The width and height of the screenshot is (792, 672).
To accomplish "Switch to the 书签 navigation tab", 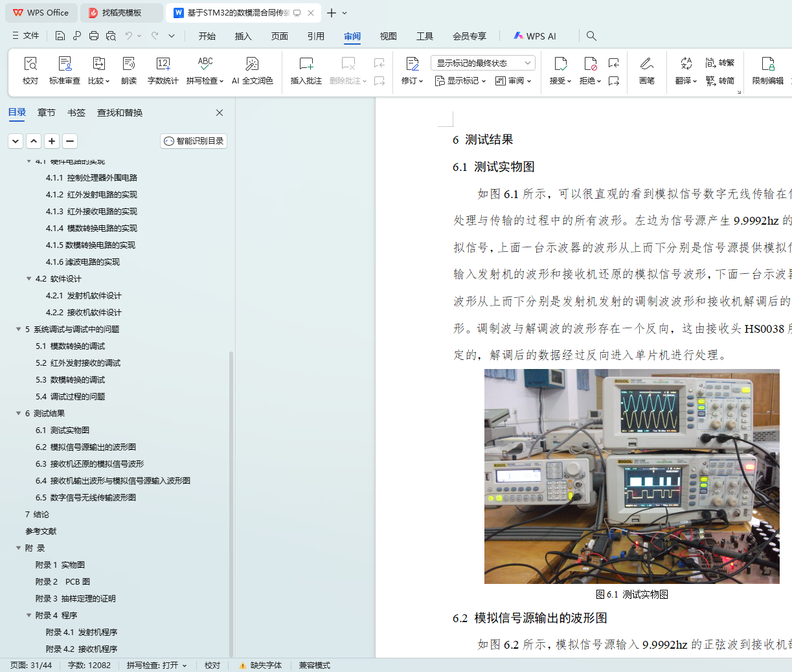I will coord(76,113).
